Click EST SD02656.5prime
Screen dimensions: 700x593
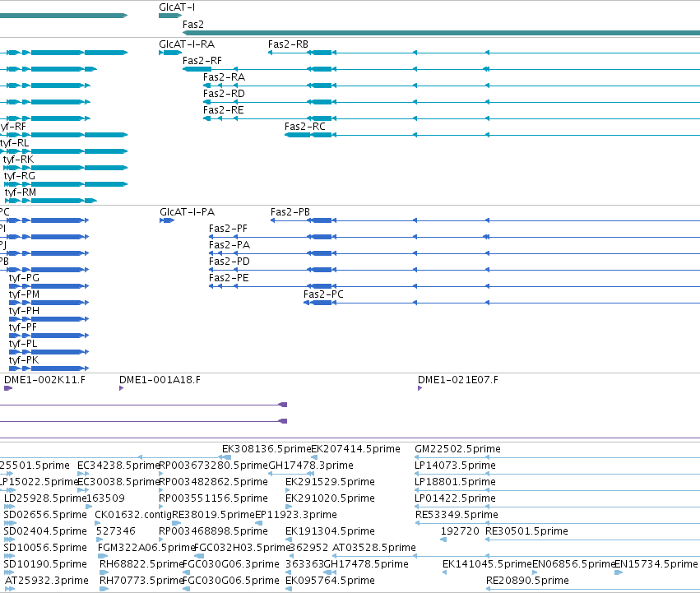[45, 515]
